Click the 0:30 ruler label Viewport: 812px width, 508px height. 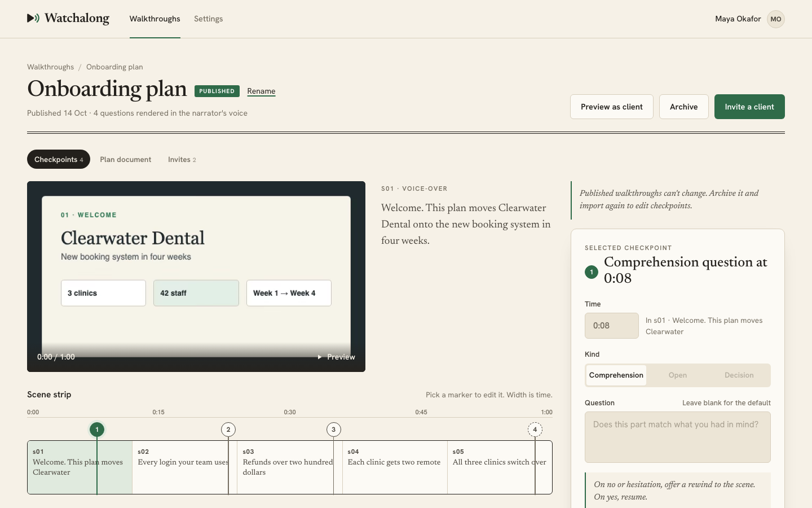(x=290, y=412)
